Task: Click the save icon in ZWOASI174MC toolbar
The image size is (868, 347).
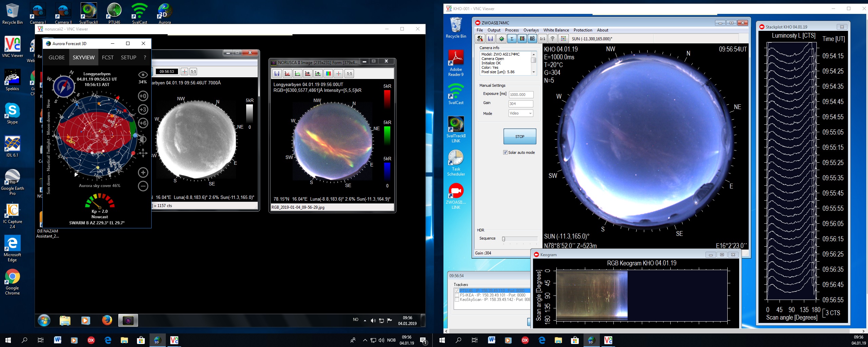Action: point(490,39)
